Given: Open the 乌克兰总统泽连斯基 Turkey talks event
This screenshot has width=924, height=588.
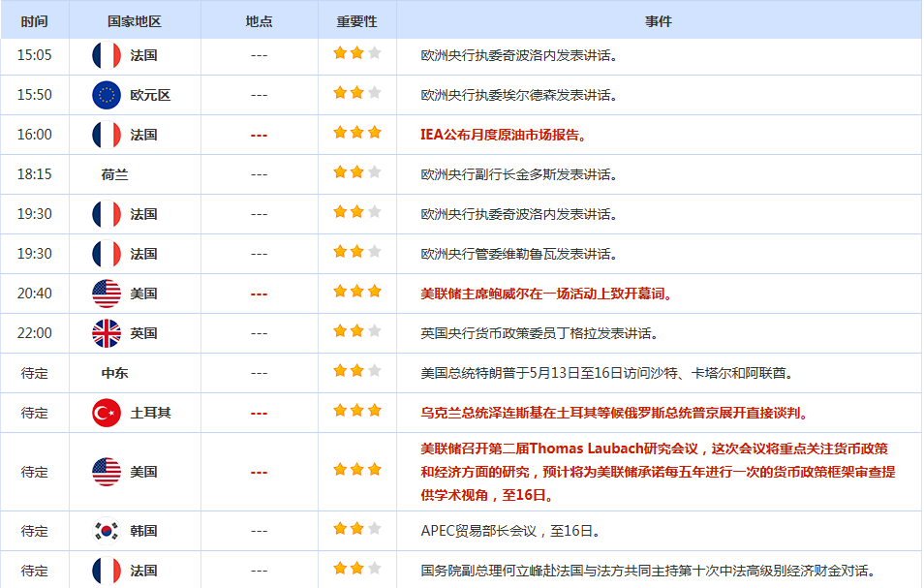Looking at the screenshot, I should coord(614,413).
